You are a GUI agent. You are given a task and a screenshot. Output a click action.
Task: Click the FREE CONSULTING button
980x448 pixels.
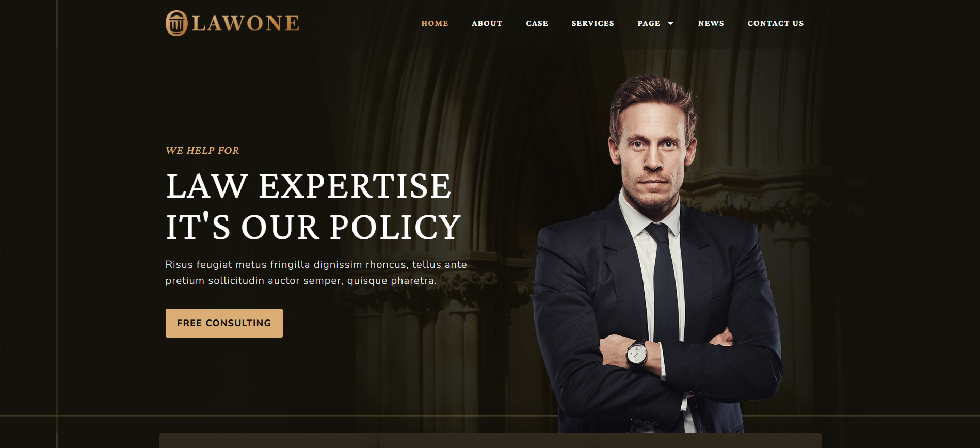point(224,323)
